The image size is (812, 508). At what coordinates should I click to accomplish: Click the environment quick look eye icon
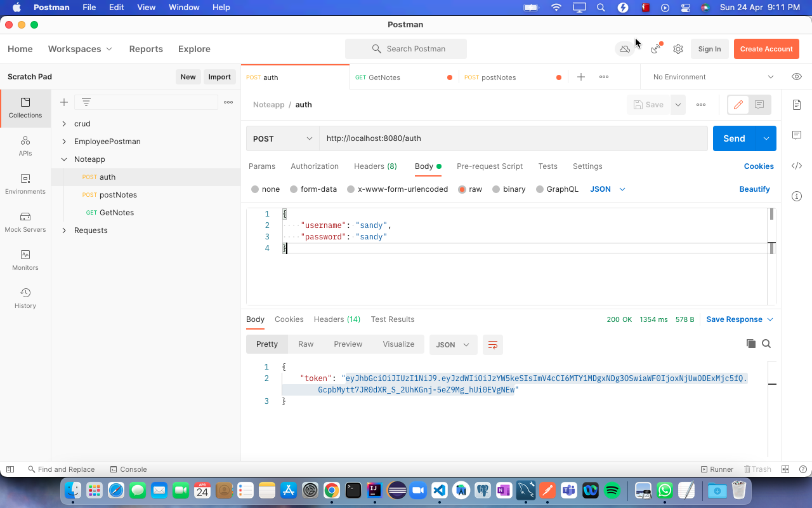click(797, 77)
